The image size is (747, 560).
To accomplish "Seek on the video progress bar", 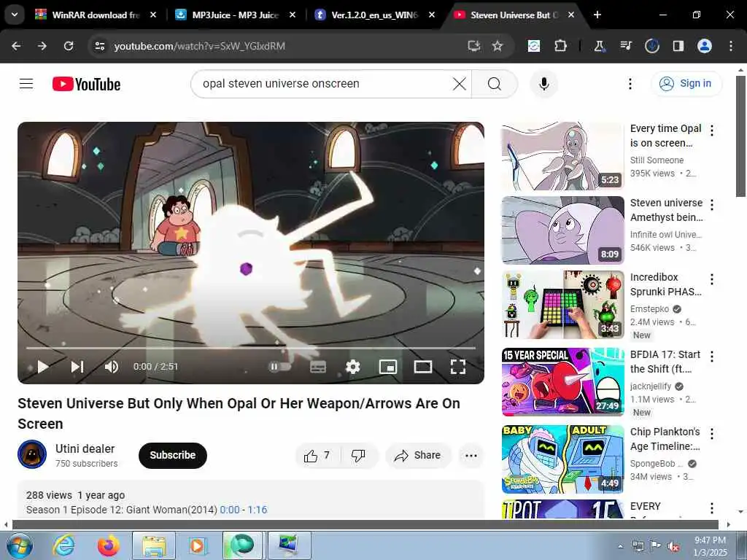I will [251, 348].
